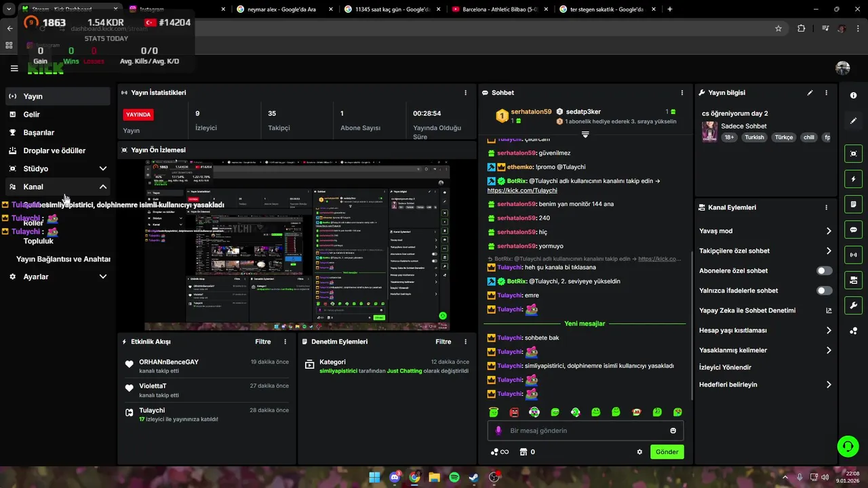Click the stream preview widget icon in right rail

point(853,154)
